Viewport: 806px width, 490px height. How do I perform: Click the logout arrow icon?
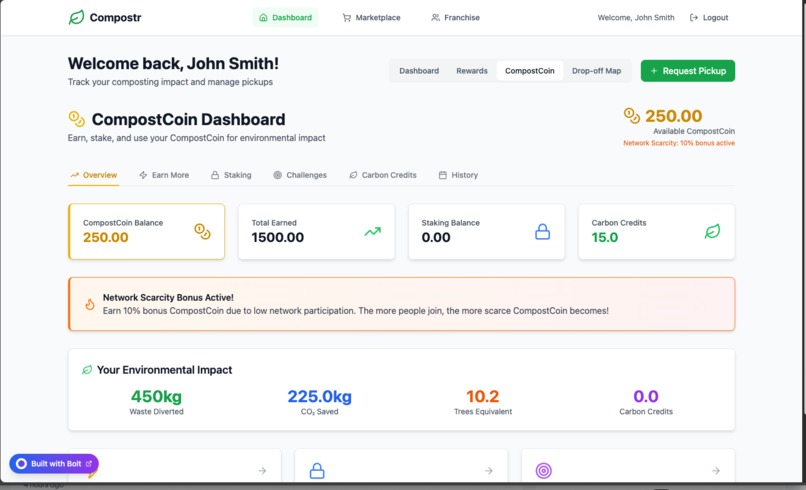(693, 17)
